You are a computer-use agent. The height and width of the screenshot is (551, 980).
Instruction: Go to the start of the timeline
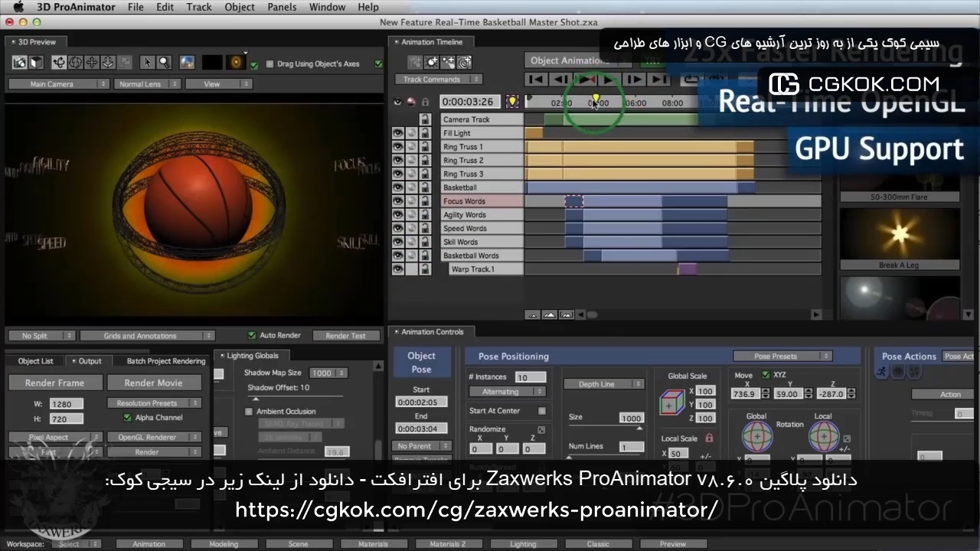click(x=537, y=79)
